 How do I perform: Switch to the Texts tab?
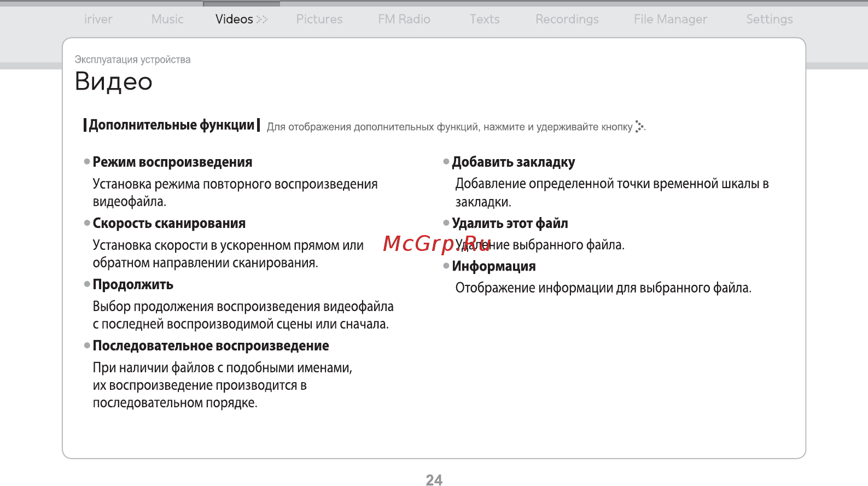point(485,19)
